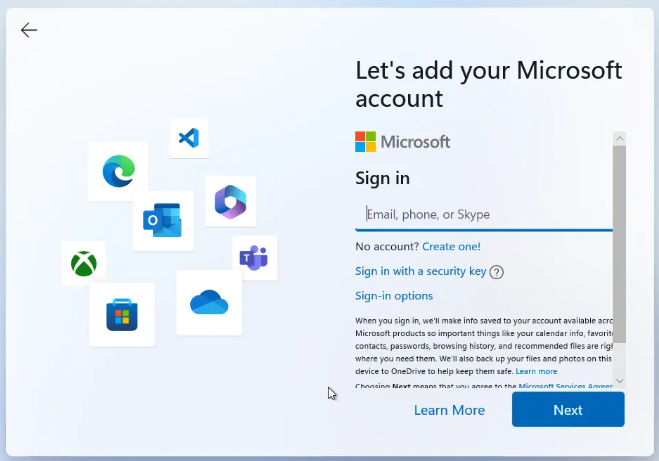659x461 pixels.
Task: Click the OneDrive cloud icon
Action: click(x=209, y=302)
